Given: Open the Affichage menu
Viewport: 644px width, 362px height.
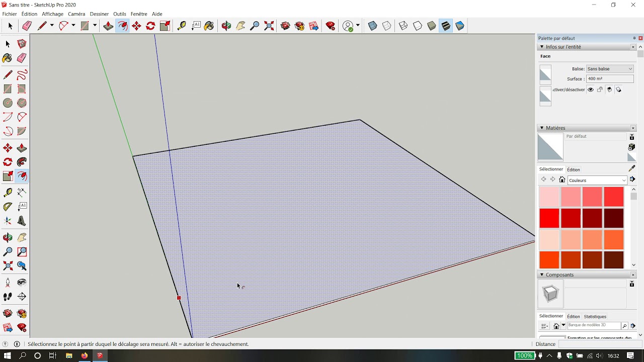Looking at the screenshot, I should 52,14.
